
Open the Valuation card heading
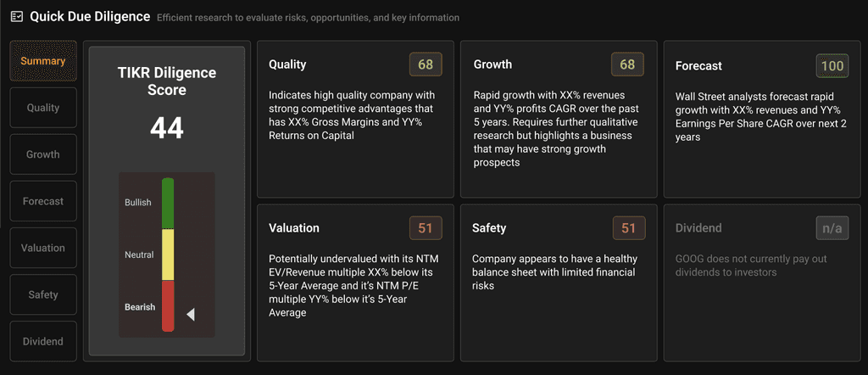[294, 228]
